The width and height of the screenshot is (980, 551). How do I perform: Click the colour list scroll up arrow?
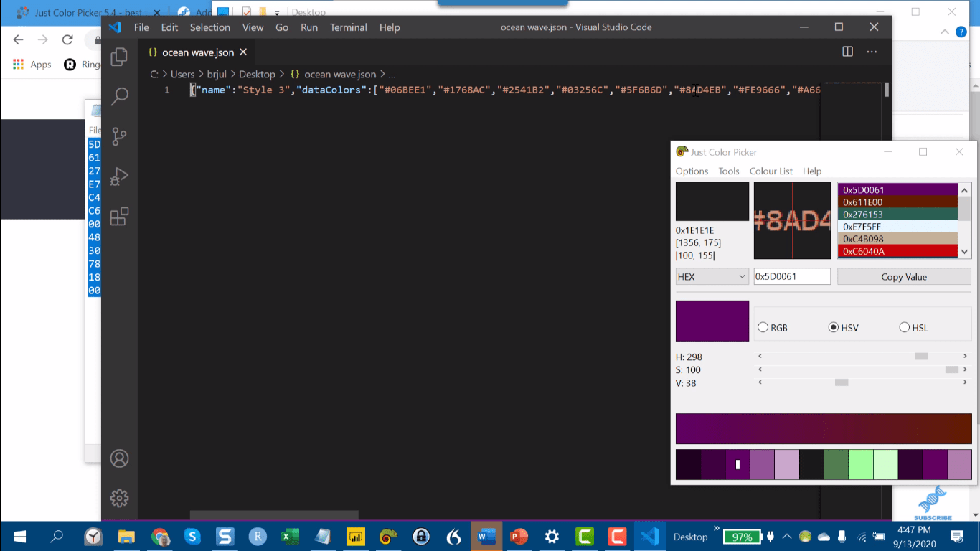965,189
